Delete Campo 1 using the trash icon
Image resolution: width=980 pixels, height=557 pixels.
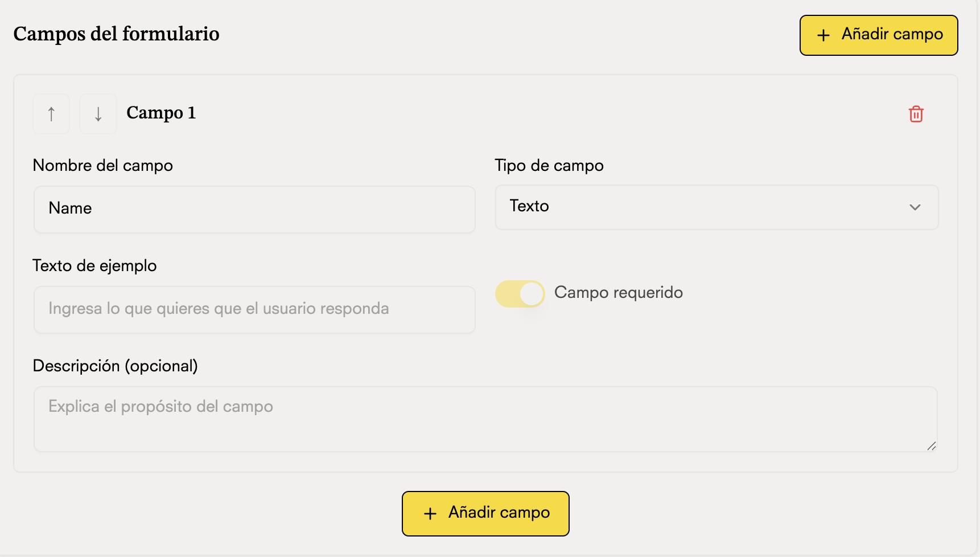click(x=916, y=114)
